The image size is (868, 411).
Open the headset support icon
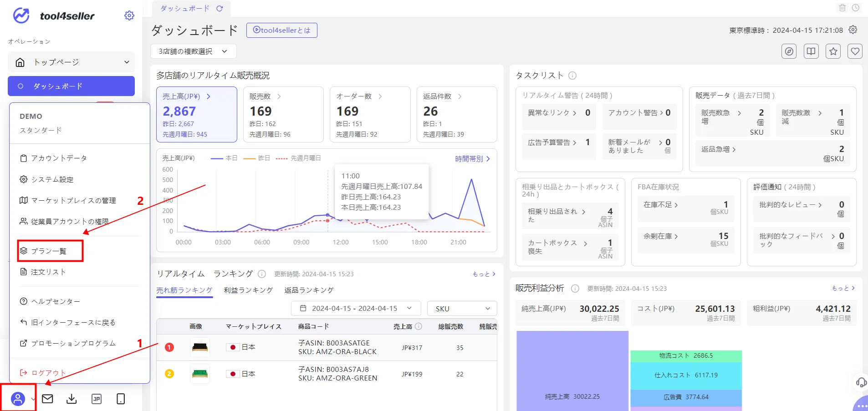pos(861,382)
